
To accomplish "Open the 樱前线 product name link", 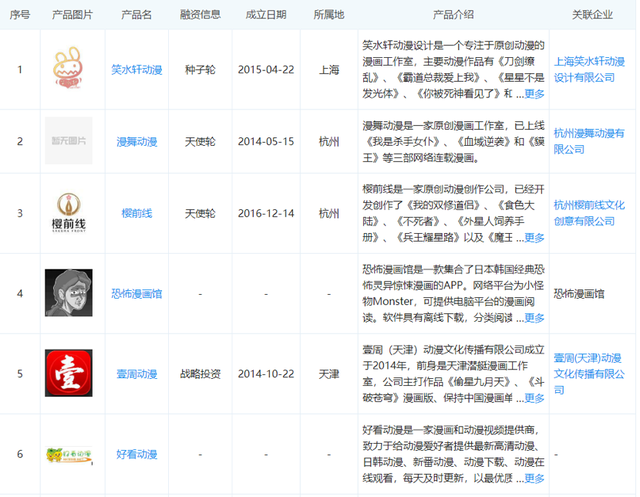I will click(x=136, y=213).
